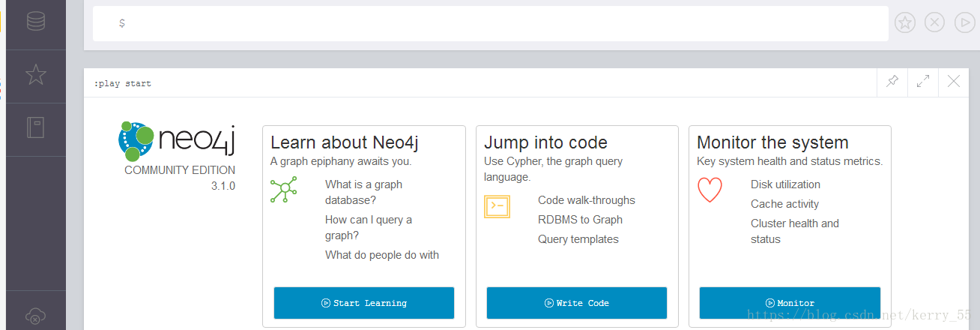Viewport: 980px width, 330px height.
Task: Select the Jump into code heading
Action: (545, 142)
